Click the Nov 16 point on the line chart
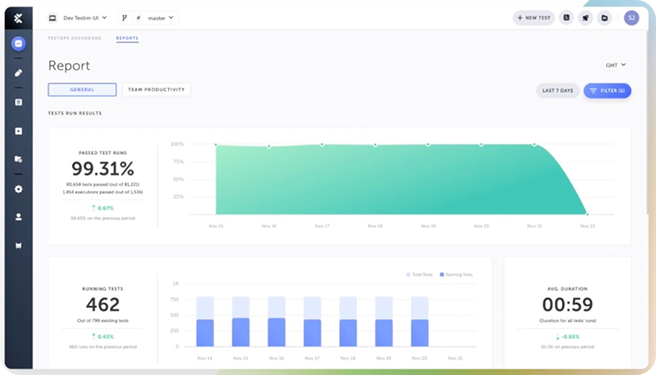 click(269, 146)
